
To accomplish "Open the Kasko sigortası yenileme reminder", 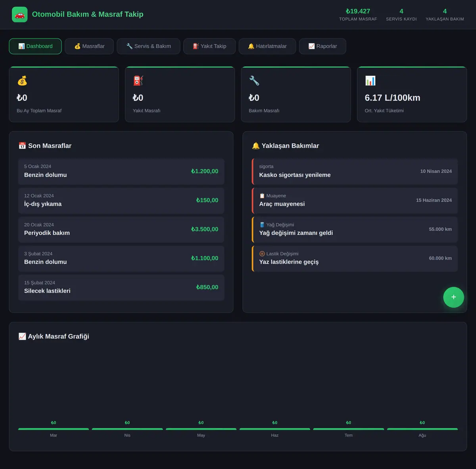I will (x=355, y=172).
